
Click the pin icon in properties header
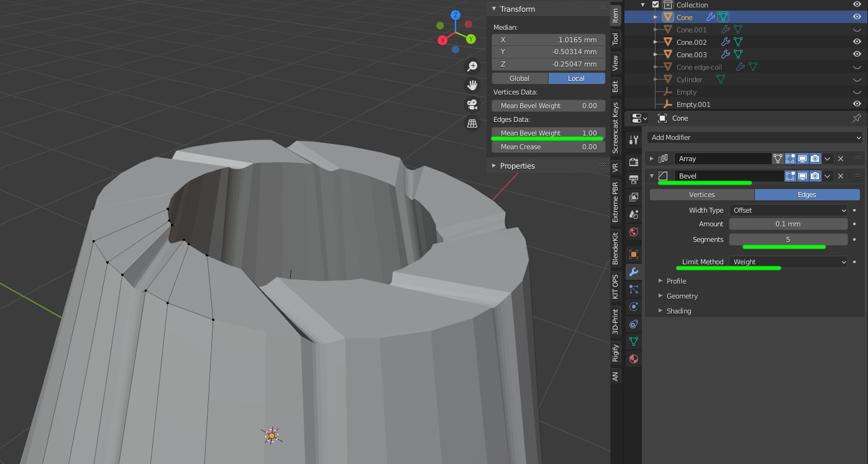point(857,118)
